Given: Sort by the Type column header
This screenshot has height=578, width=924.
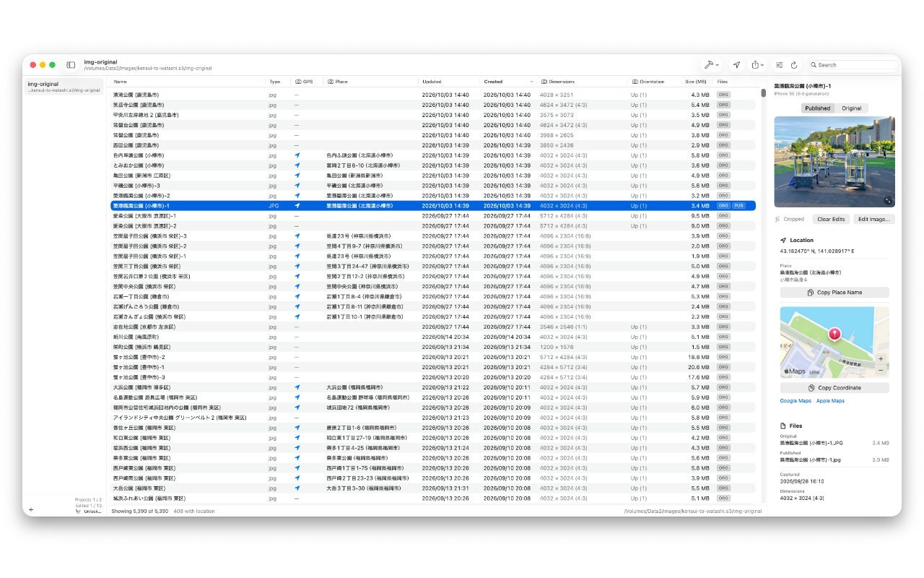Looking at the screenshot, I should coord(279,82).
